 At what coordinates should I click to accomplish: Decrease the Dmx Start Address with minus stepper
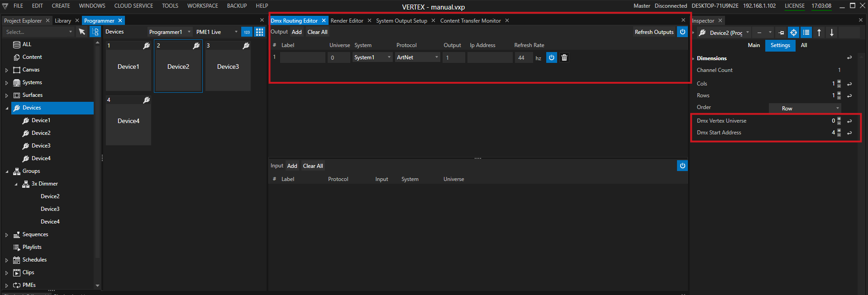pyautogui.click(x=839, y=134)
